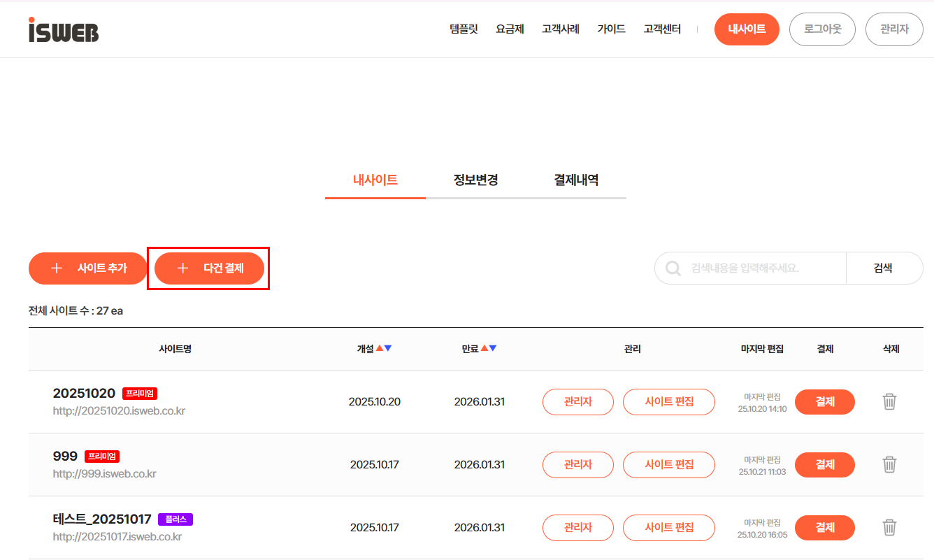Click the 다건 결제 button
Viewport: 934px width, 560px height.
(x=209, y=268)
